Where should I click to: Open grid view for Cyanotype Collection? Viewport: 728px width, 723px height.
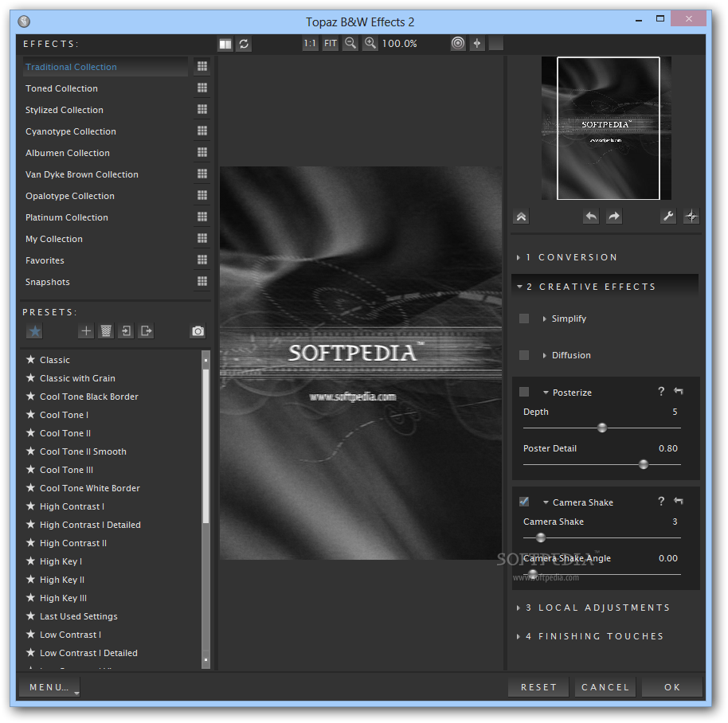[202, 131]
